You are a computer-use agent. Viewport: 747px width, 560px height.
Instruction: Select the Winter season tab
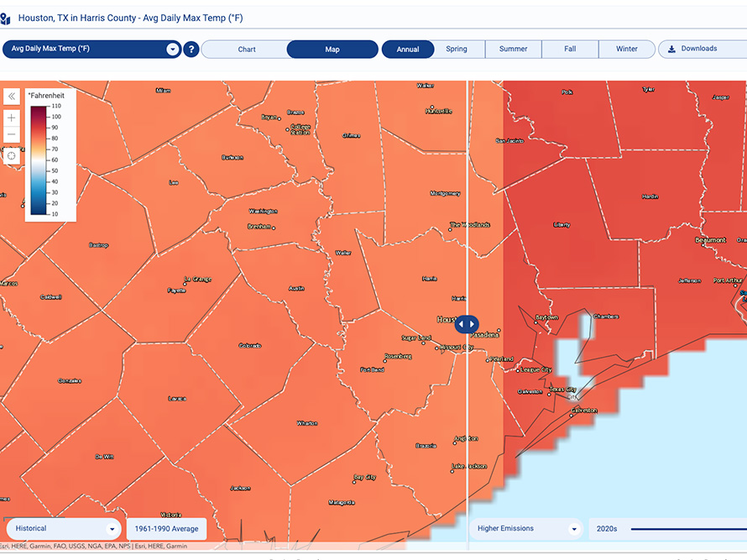tap(627, 50)
